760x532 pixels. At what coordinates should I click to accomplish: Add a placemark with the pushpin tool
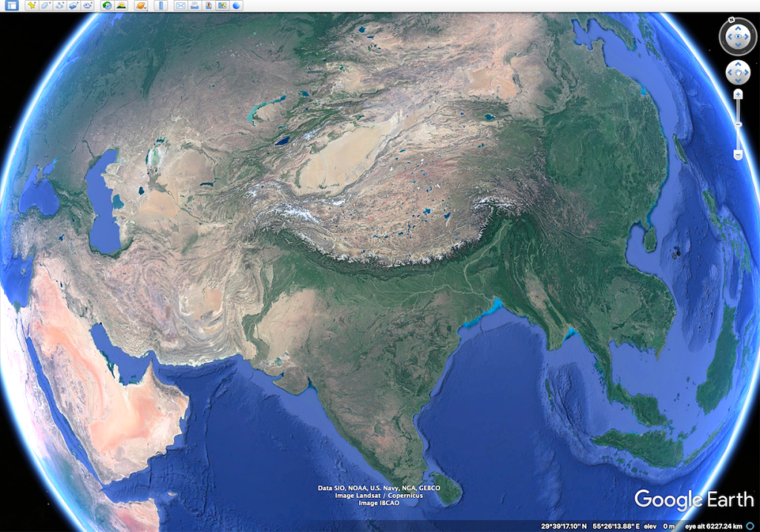[x=31, y=5]
